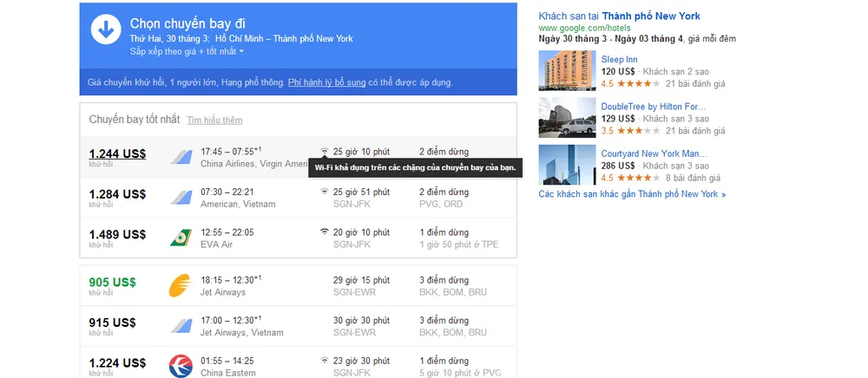Click the Jet Airways sun logo

tap(181, 285)
